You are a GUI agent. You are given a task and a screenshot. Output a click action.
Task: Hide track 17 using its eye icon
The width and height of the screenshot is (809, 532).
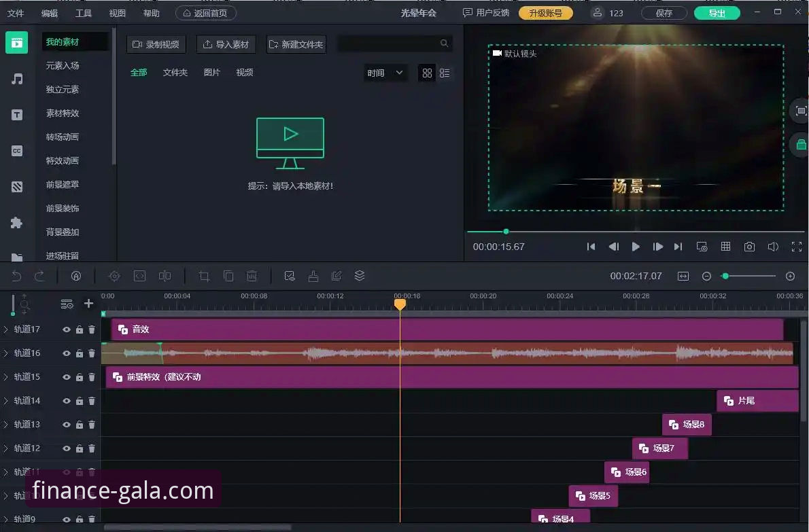click(67, 330)
